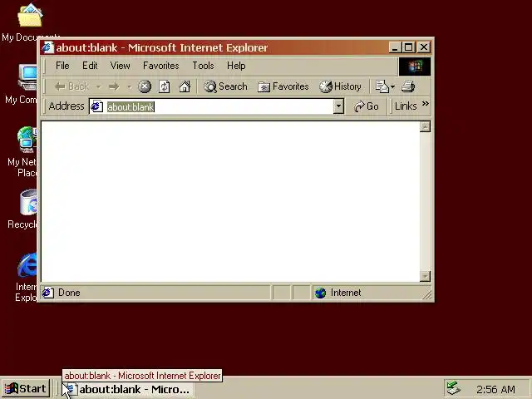The height and width of the screenshot is (399, 532).
Task: Click the scrollbar up arrow
Action: [x=425, y=127]
